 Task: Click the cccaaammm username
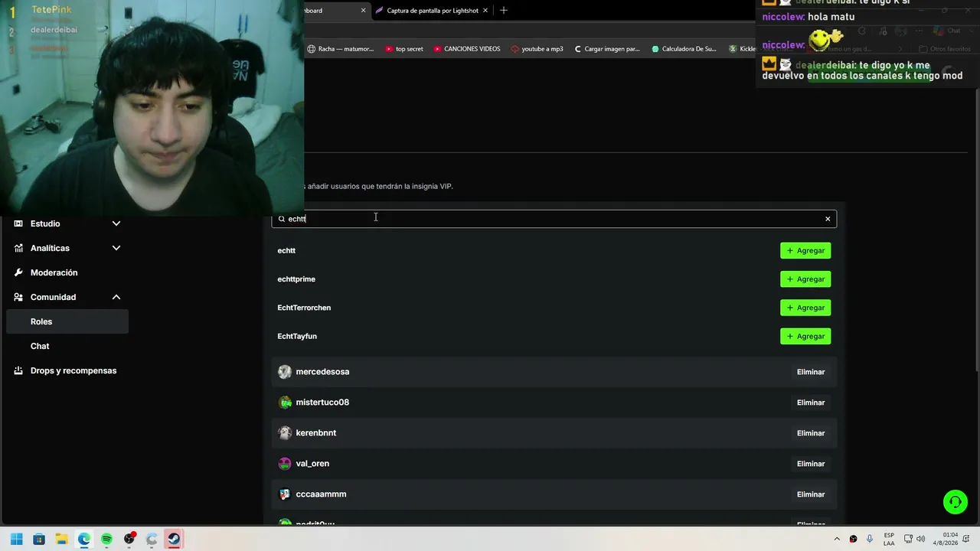321,494
